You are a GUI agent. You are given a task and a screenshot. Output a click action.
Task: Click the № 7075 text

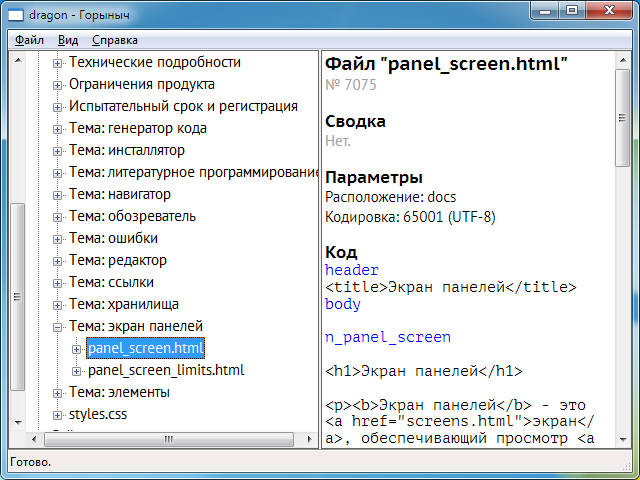[x=351, y=85]
